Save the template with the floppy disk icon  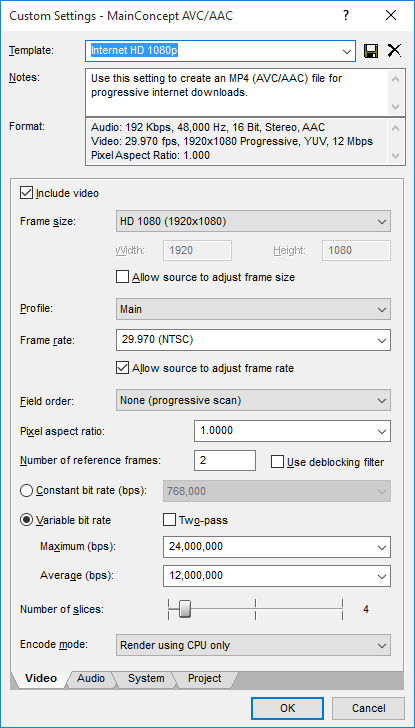point(371,51)
